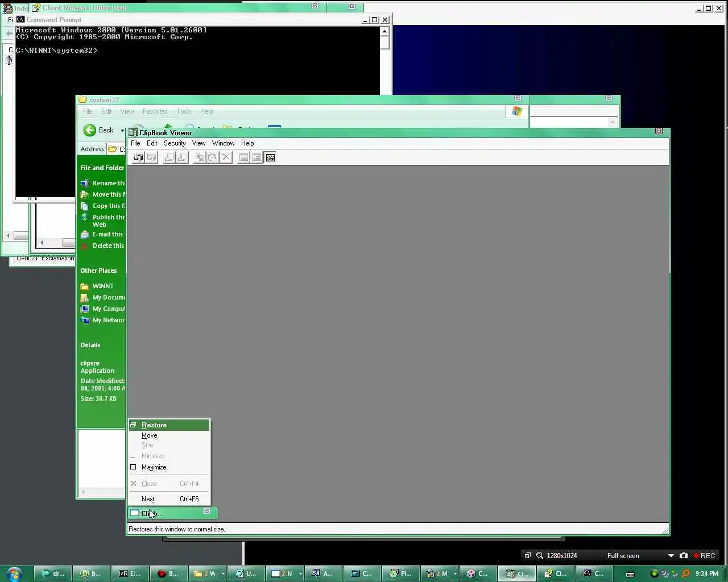Switch to the Command Prompt taskbar button
The height and width of the screenshot is (582, 728).
(593, 573)
